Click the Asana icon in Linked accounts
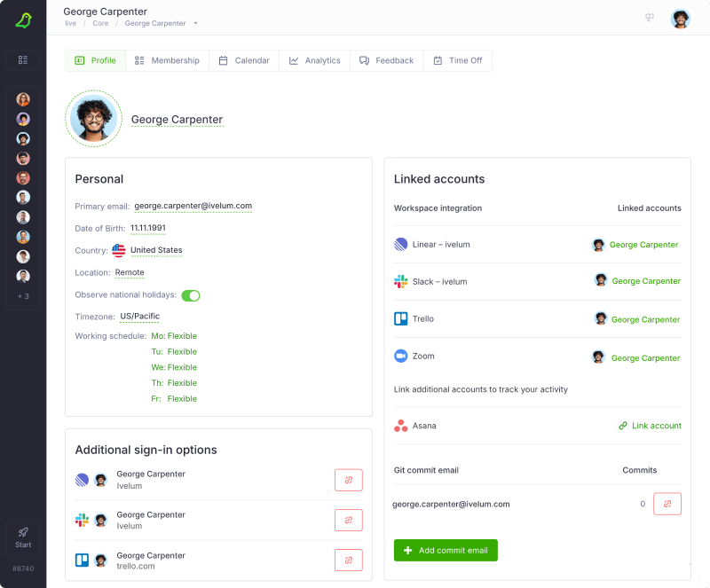 coord(401,426)
